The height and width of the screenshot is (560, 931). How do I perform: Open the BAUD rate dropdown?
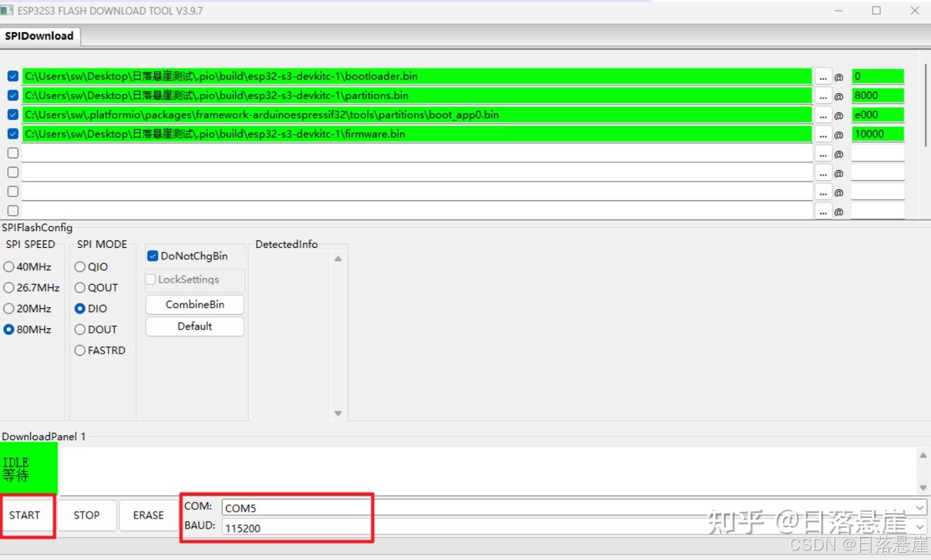coord(920,527)
